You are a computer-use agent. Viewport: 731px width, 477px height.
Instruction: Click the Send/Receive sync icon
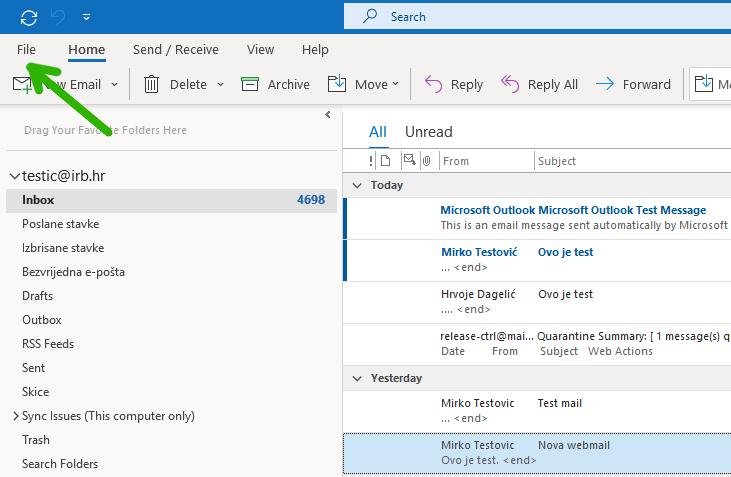(x=29, y=18)
